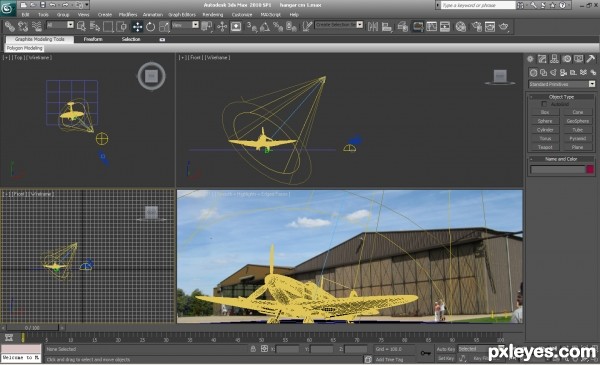Click the time slider showing 0 / 100
The width and height of the screenshot is (600, 365).
pos(33,328)
